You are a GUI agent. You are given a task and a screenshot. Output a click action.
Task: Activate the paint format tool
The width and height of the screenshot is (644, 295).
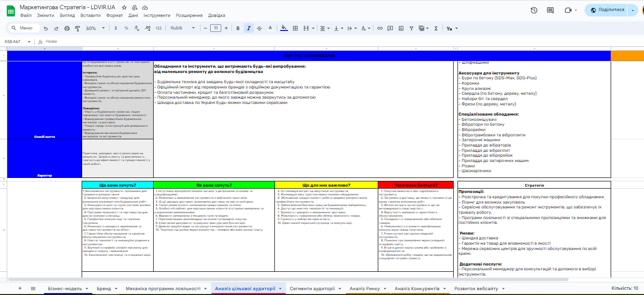[78, 28]
